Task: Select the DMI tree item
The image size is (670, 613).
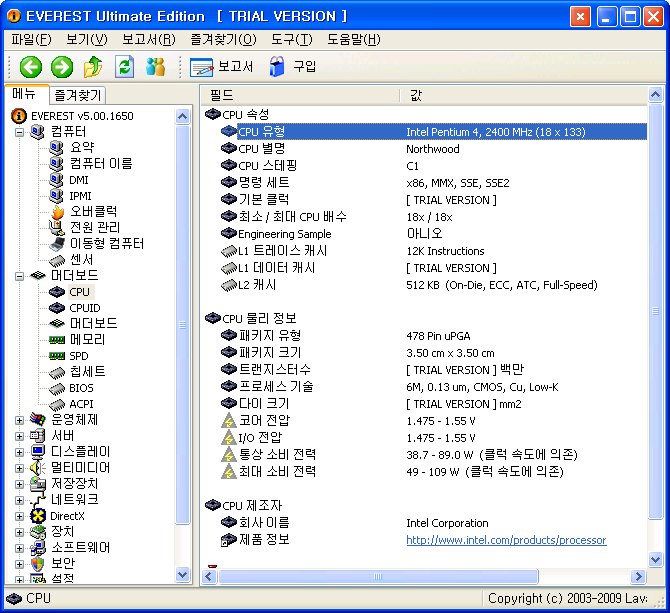Action: pyautogui.click(x=79, y=180)
